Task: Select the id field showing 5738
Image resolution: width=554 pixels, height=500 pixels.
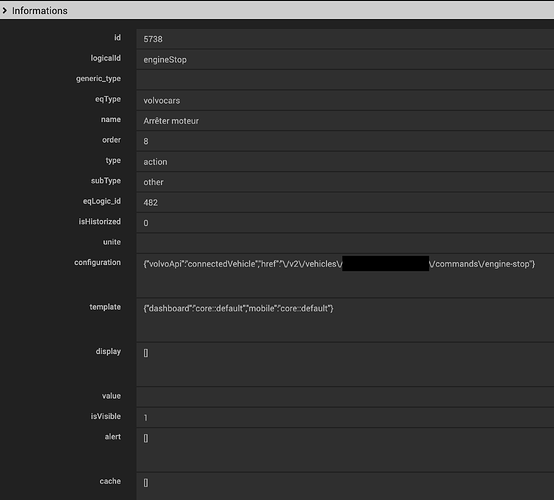Action: 345,39
